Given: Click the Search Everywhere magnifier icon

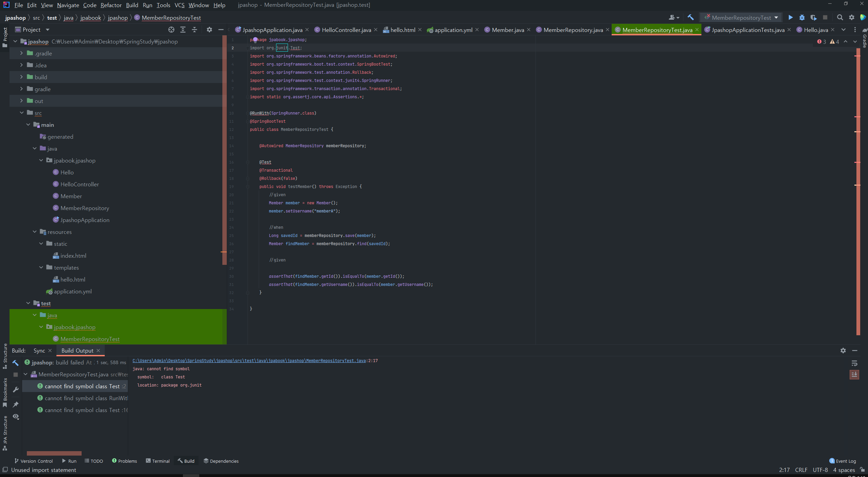Looking at the screenshot, I should point(840,17).
